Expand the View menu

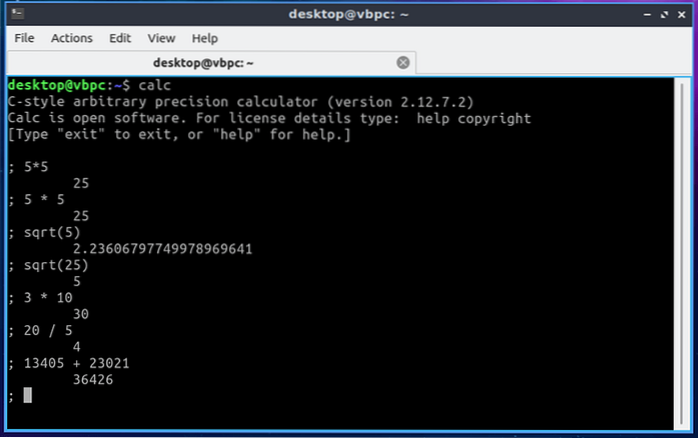(161, 38)
